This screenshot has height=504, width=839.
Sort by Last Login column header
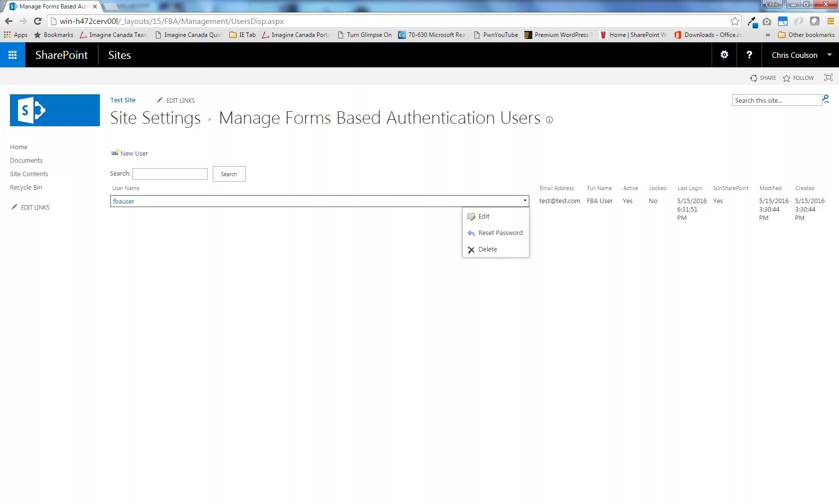click(x=690, y=188)
